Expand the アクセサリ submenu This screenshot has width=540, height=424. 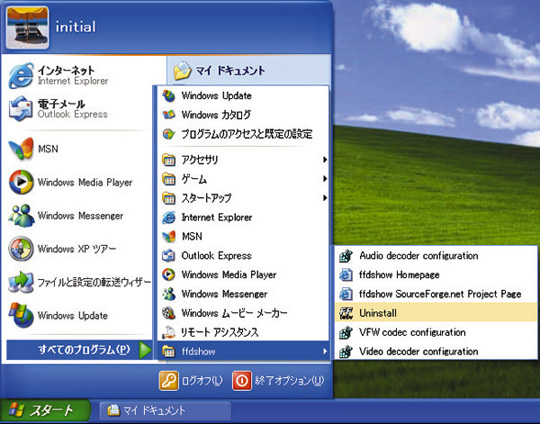[243, 160]
